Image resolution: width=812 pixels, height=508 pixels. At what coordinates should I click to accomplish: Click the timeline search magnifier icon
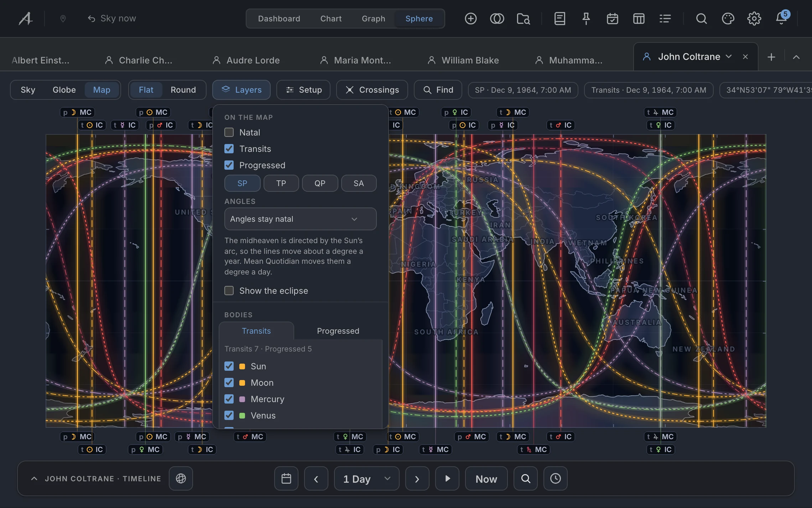[526, 478]
